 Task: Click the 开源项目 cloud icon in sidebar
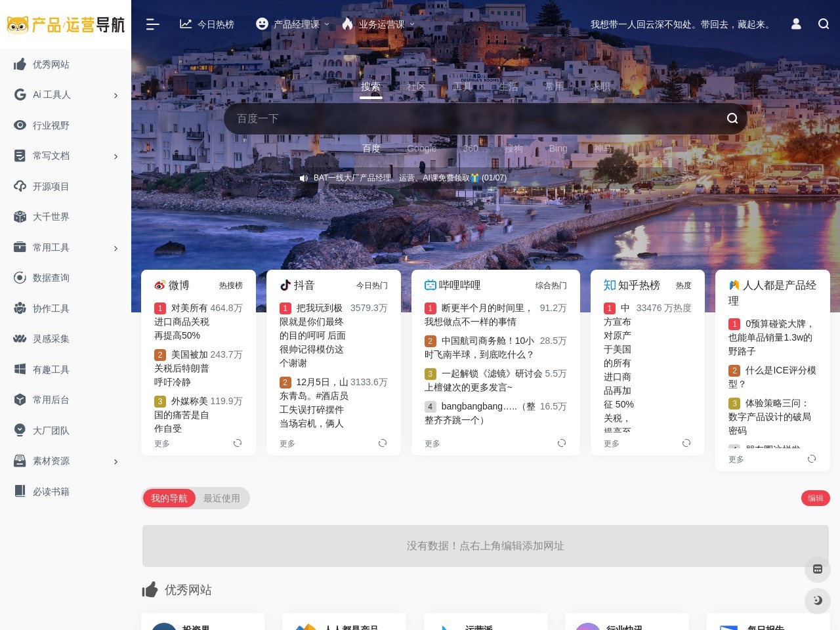[20, 186]
